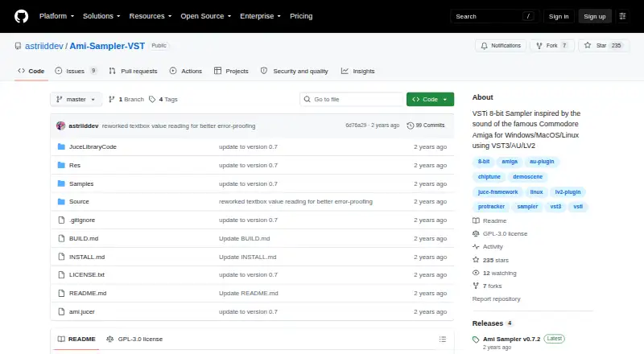Expand the Platform menu
The image size is (644, 354).
click(x=56, y=16)
